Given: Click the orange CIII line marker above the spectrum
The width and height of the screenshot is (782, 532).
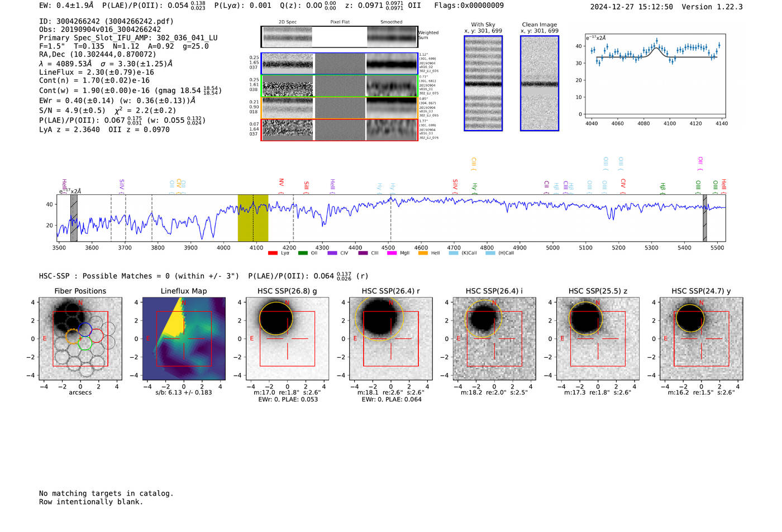Looking at the screenshot, I should coord(474,164).
